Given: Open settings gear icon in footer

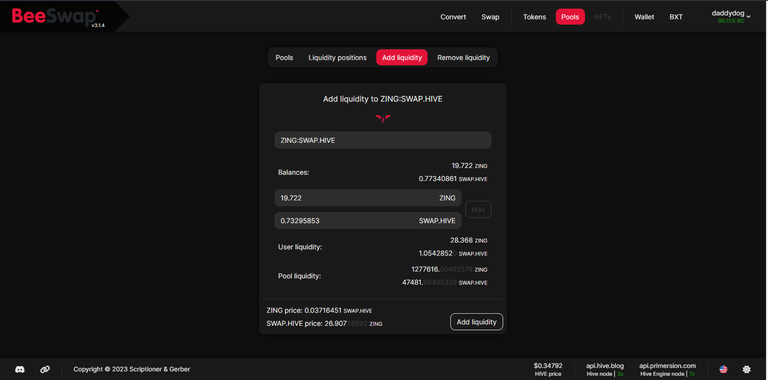Looking at the screenshot, I should tap(746, 369).
